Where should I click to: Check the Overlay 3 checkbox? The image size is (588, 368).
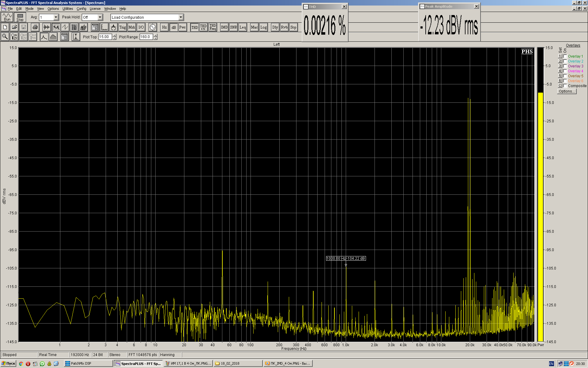(565, 66)
